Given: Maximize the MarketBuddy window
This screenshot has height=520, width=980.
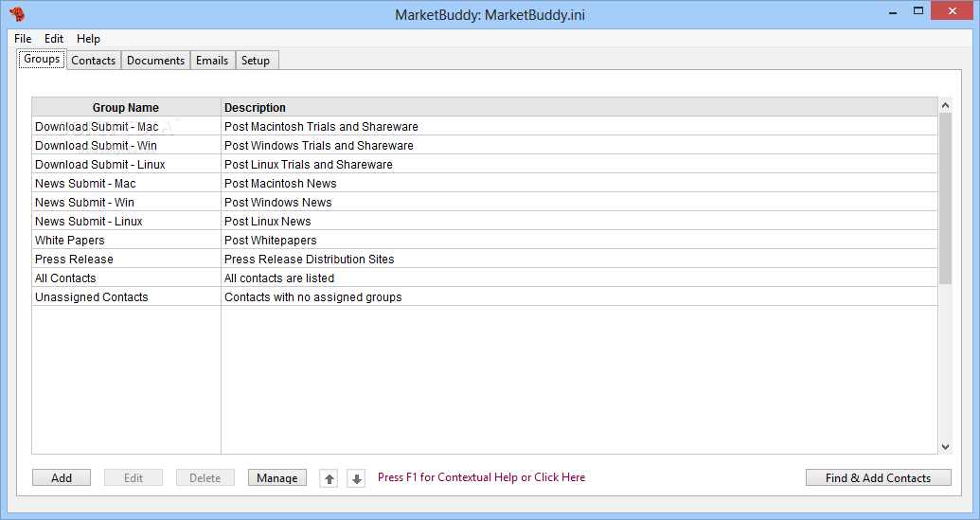Looking at the screenshot, I should [x=918, y=11].
